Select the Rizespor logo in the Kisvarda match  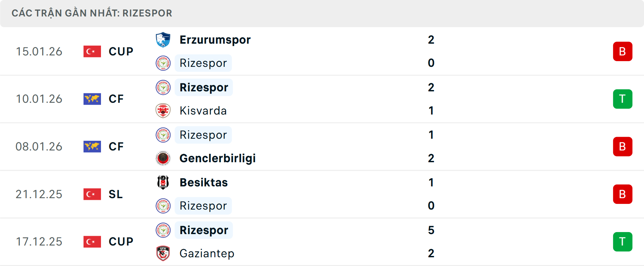click(x=163, y=87)
